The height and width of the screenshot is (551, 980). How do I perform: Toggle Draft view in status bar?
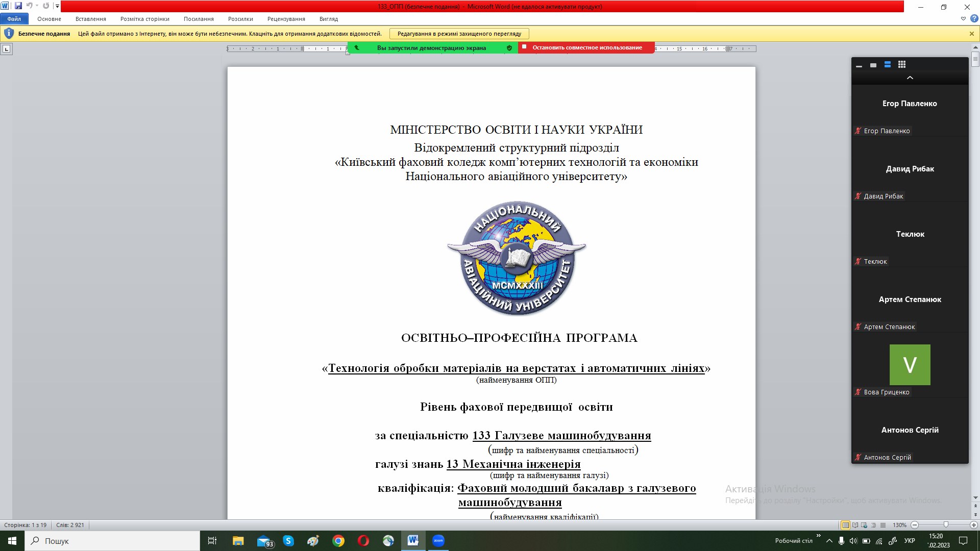point(883,525)
